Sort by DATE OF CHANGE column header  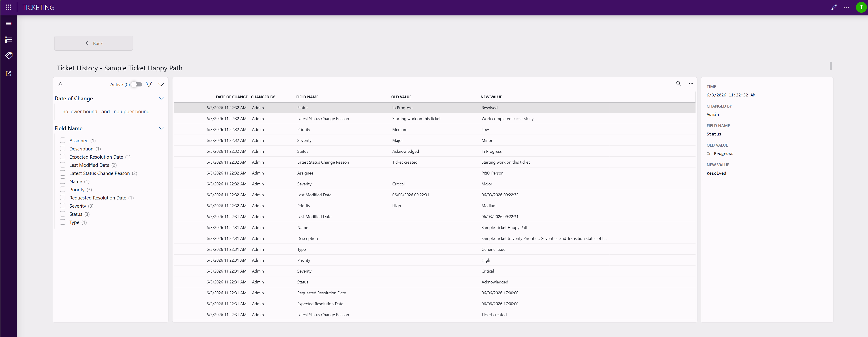pos(232,97)
